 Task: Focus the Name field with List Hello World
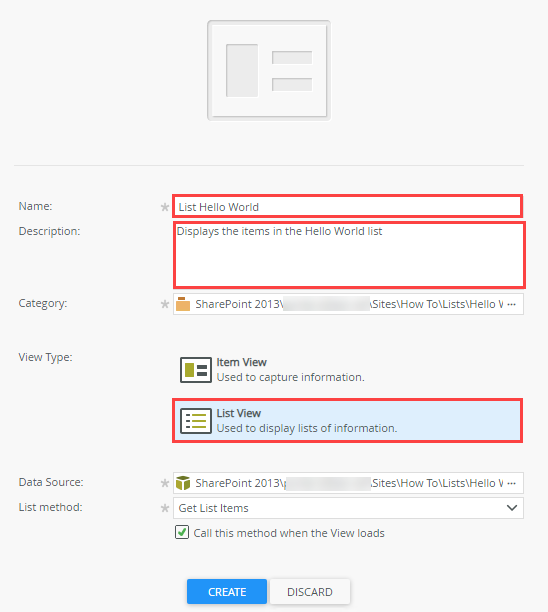pos(347,206)
